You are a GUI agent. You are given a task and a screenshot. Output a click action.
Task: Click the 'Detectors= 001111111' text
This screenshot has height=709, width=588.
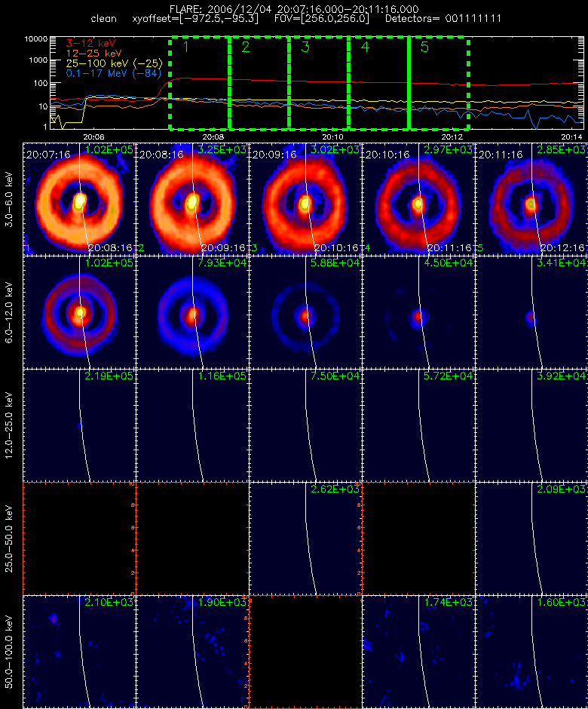[x=443, y=19]
